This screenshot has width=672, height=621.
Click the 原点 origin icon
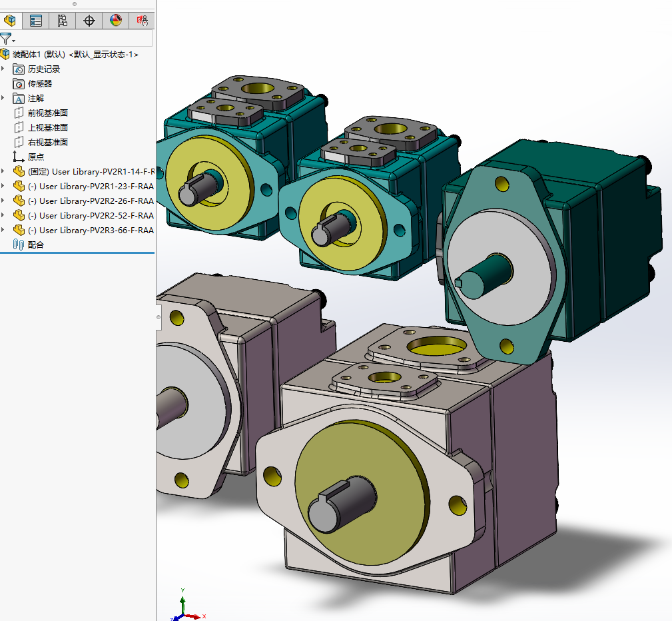(x=19, y=157)
